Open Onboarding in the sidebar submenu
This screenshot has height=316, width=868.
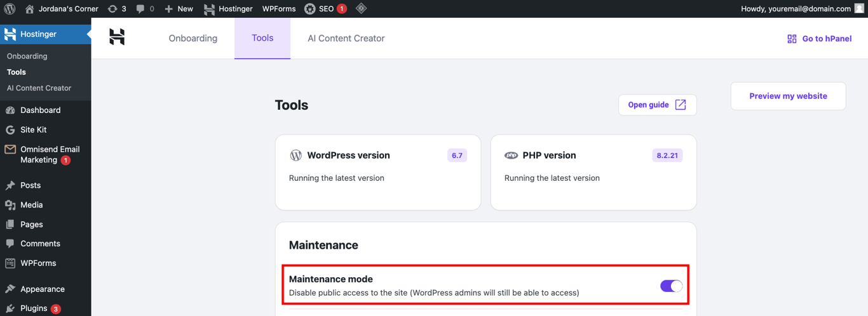(x=27, y=56)
